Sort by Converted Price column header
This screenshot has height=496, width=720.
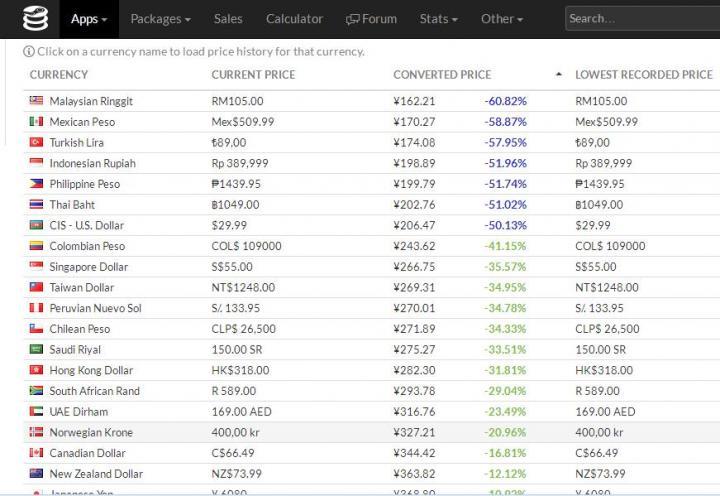(x=442, y=75)
